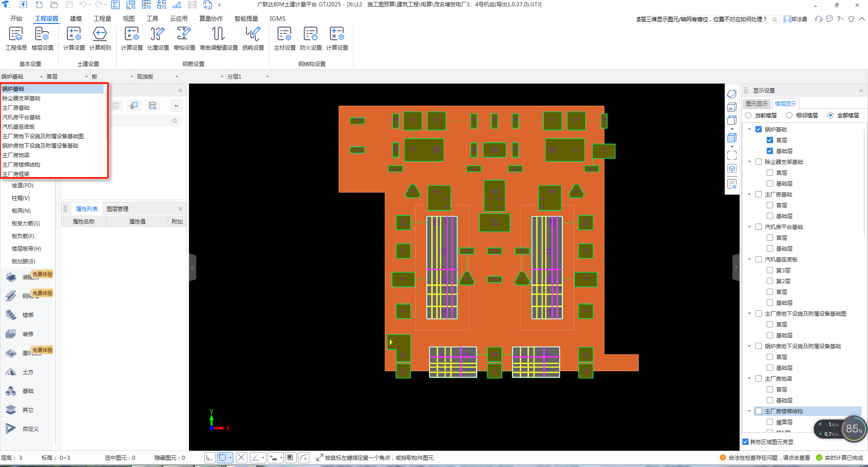Check the 除尘器支架基础 checkbox

tap(759, 162)
